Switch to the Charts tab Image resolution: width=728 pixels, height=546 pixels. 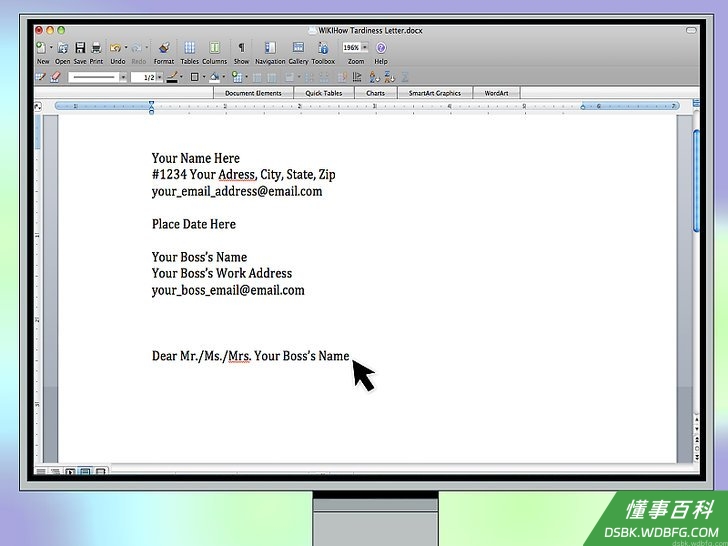click(375, 93)
